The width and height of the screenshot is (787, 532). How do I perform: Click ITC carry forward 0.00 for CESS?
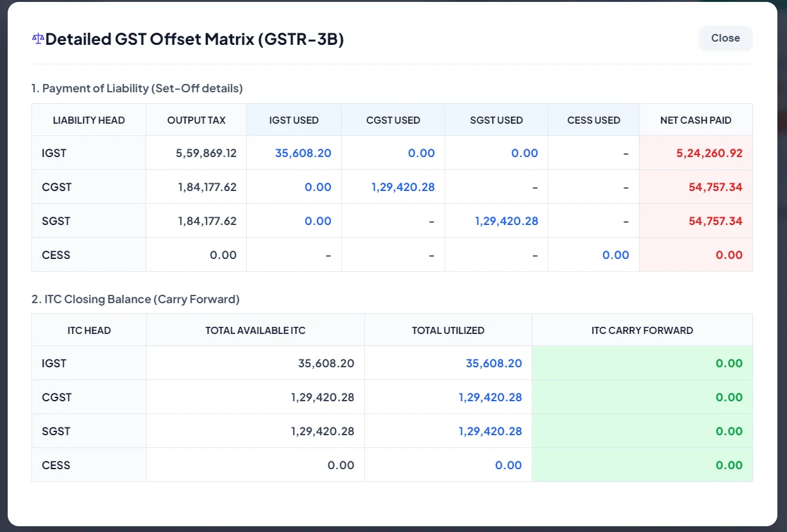pos(729,465)
